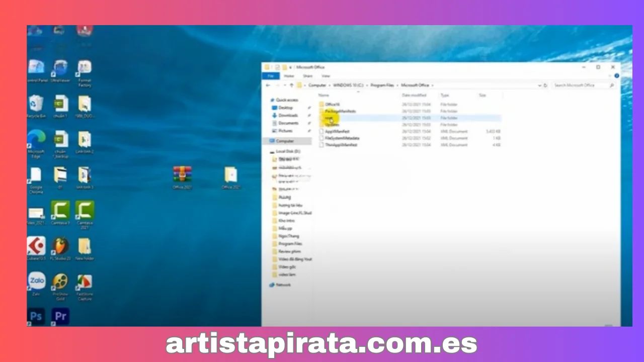Launch Premiere Pro from the Pr icon
The image size is (644, 362).
(x=60, y=316)
